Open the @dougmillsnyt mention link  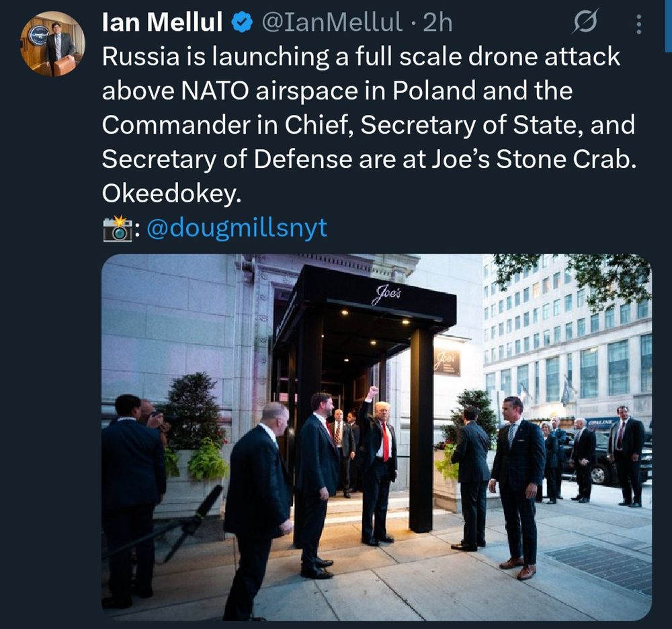point(237,228)
